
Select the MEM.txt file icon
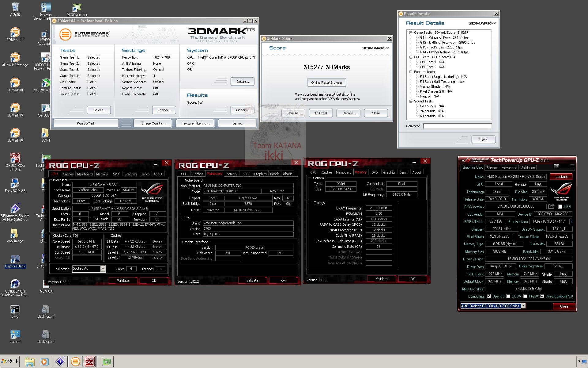[x=46, y=286]
